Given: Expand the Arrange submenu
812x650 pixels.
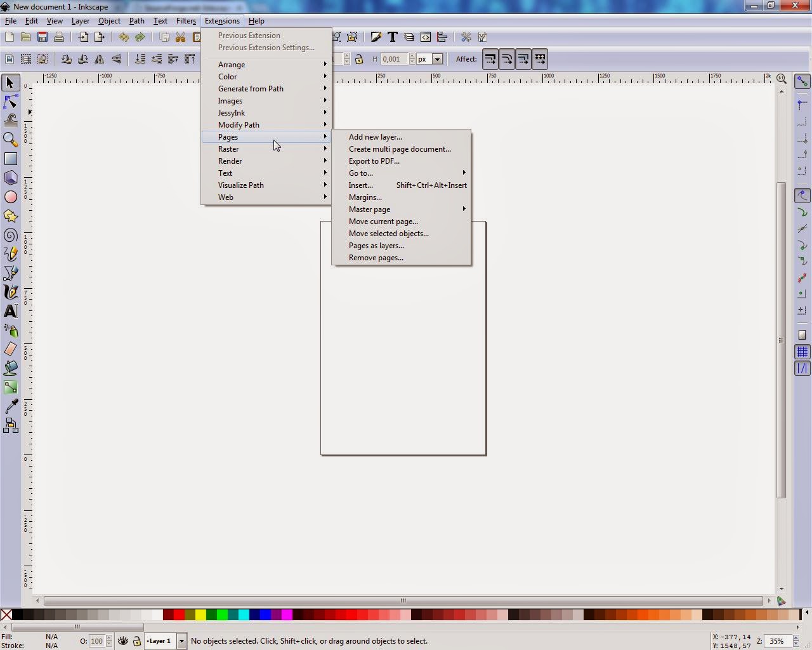Looking at the screenshot, I should [x=266, y=65].
